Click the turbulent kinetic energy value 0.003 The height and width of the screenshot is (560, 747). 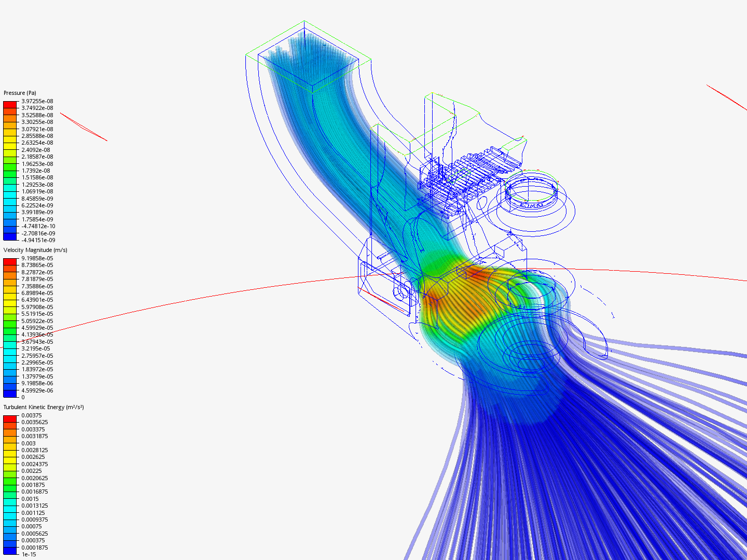point(29,443)
